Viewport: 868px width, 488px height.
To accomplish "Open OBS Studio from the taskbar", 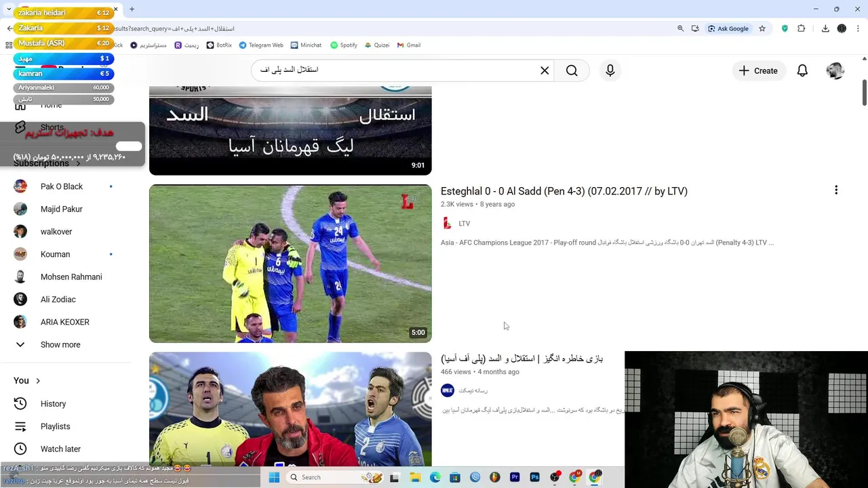I will 555,477.
